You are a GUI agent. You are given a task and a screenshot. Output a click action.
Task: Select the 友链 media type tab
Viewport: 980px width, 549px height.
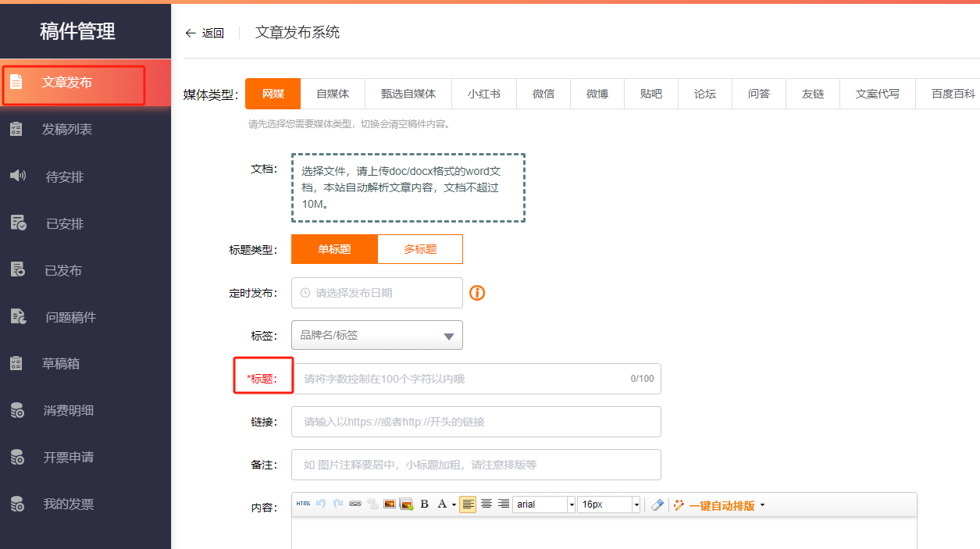(813, 94)
